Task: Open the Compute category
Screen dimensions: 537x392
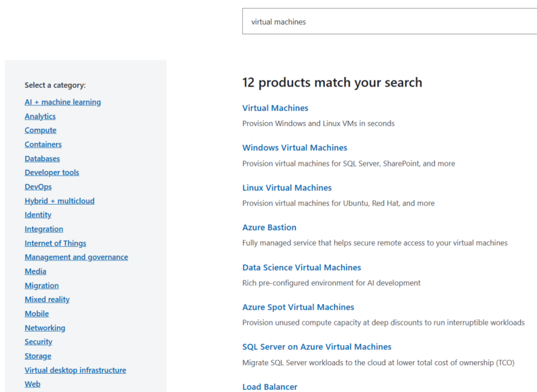Action: pos(40,130)
